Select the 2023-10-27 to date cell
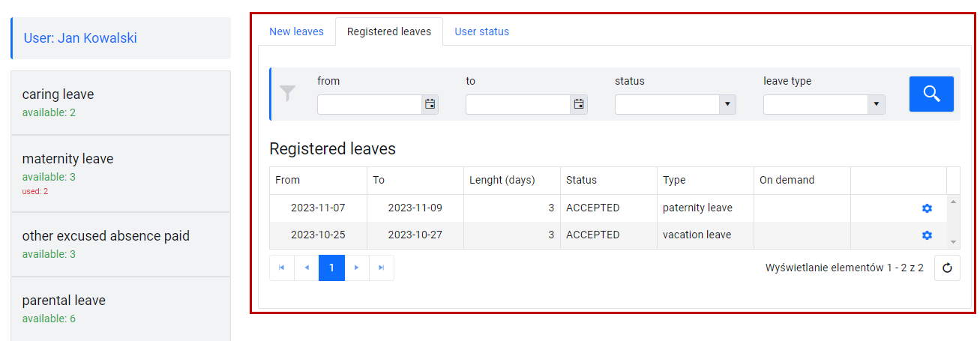The height and width of the screenshot is (341, 980). (x=415, y=235)
